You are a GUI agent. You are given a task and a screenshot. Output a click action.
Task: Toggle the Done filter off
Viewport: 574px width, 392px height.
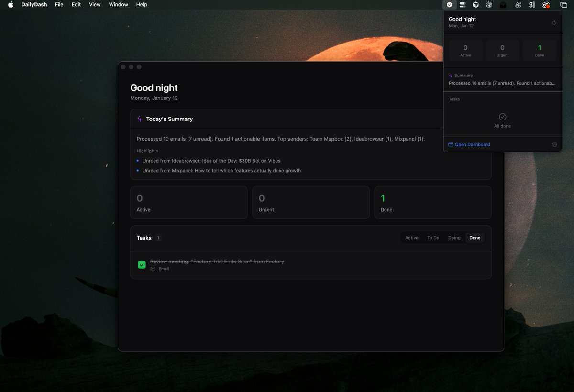474,237
